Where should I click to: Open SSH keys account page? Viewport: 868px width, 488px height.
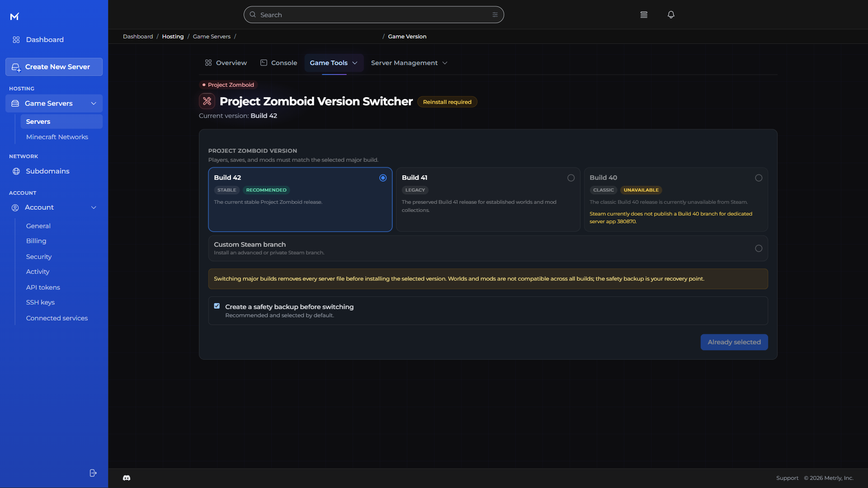tap(40, 302)
